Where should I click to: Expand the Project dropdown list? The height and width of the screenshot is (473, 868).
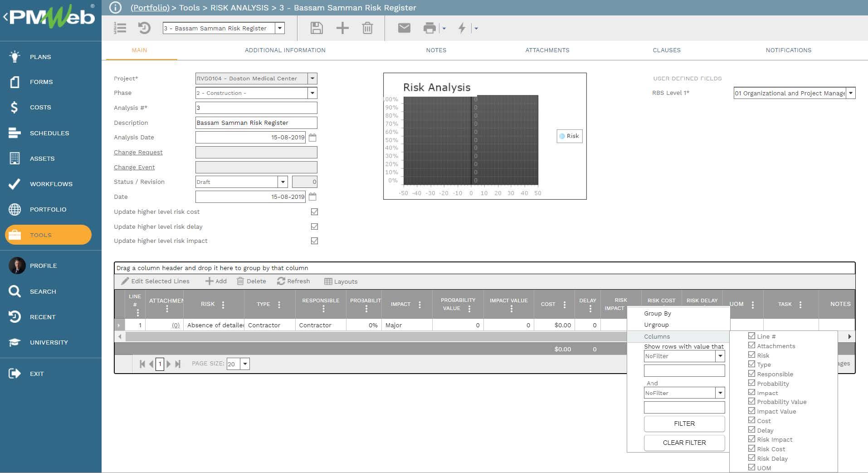[312, 79]
